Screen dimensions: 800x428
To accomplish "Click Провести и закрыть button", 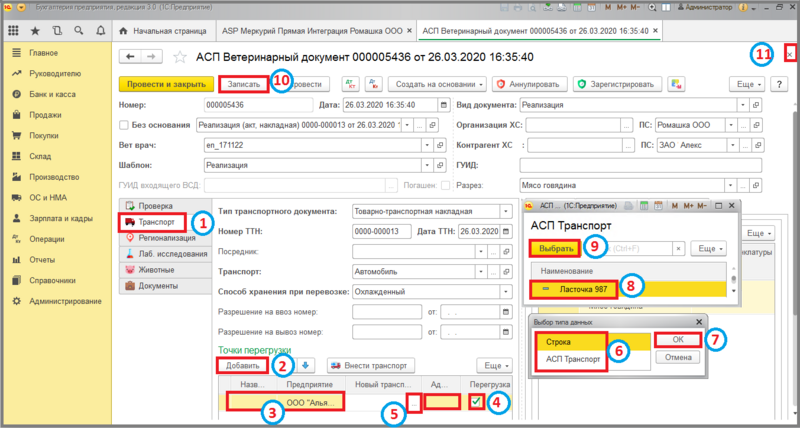I will click(x=166, y=84).
